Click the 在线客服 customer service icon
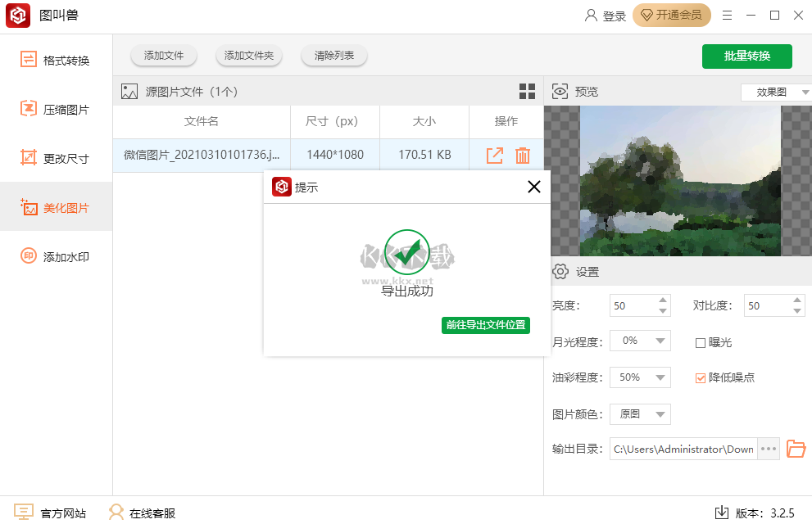The image size is (812, 524). [x=116, y=513]
